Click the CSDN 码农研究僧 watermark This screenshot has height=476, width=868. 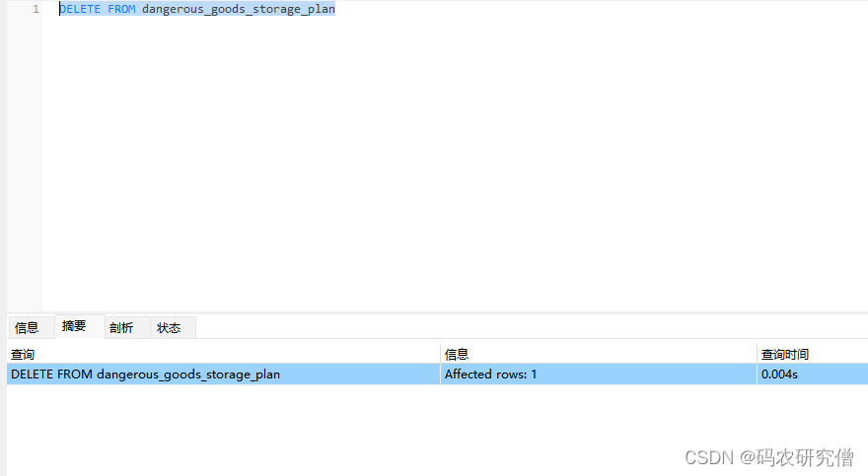point(769,457)
